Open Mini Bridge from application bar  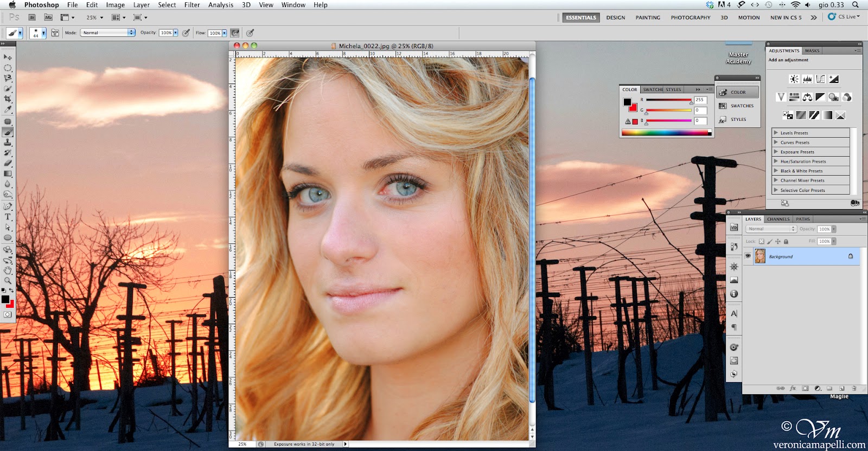(48, 17)
